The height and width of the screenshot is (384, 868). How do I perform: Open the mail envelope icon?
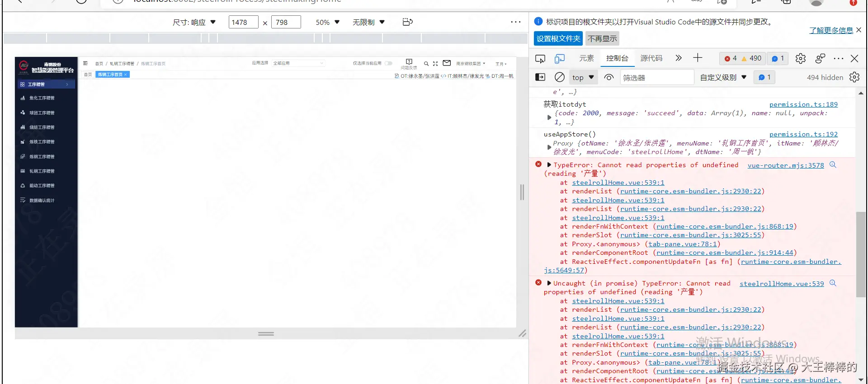click(447, 63)
